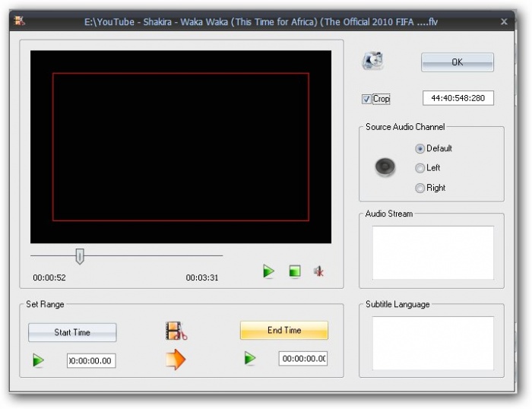Click the current time 00:00:52 text

coord(49,277)
